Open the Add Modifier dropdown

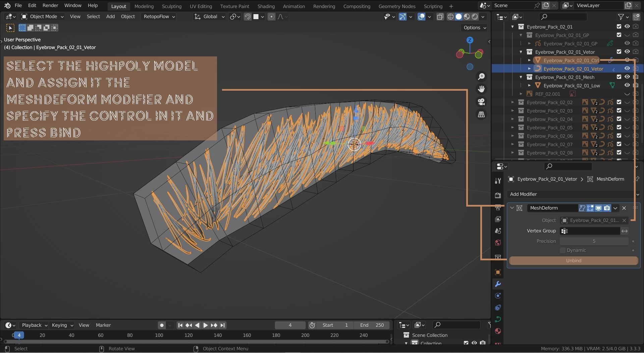574,194
